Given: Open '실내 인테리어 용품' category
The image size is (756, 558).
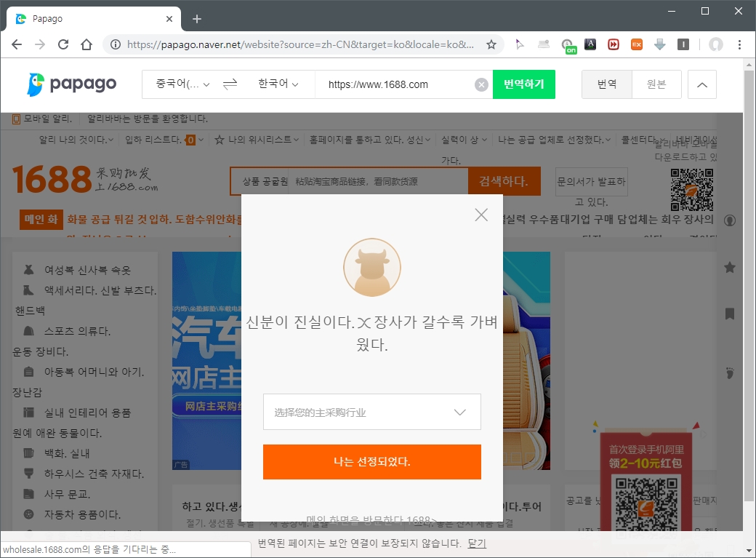Looking at the screenshot, I should pyautogui.click(x=87, y=412).
